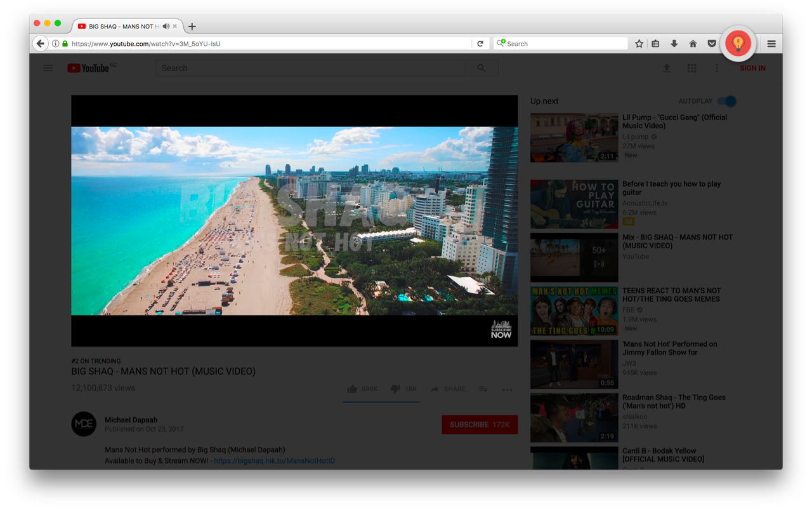Click the AcousticLife.tv channel name
This screenshot has height=508, width=812.
click(645, 203)
